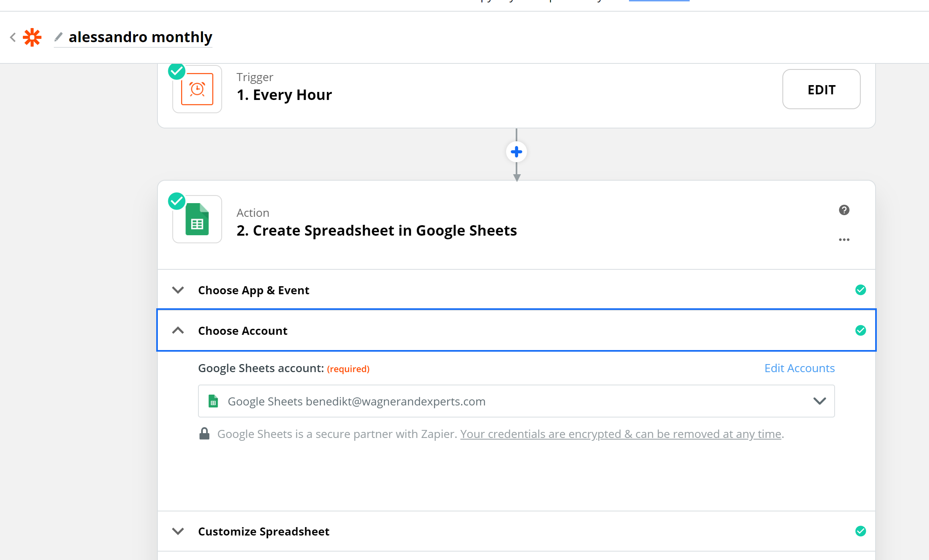Open the Zapier home logo
This screenshot has width=929, height=560.
[32, 37]
